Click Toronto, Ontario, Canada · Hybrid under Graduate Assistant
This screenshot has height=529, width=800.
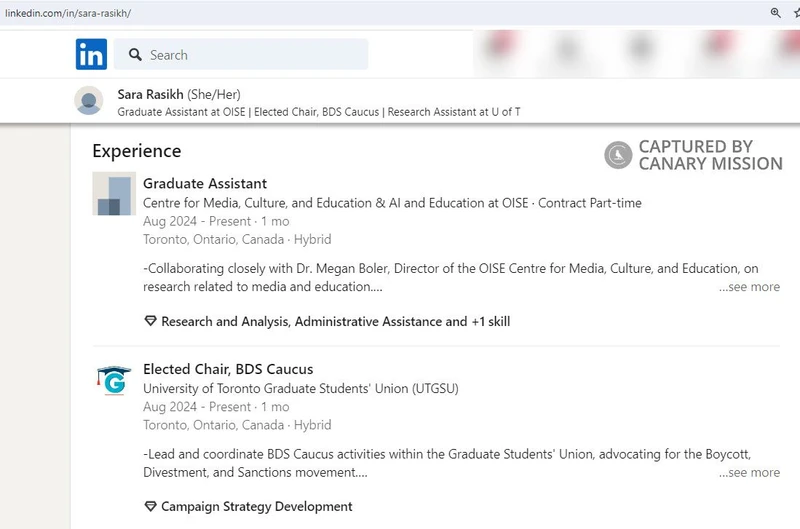tap(237, 239)
